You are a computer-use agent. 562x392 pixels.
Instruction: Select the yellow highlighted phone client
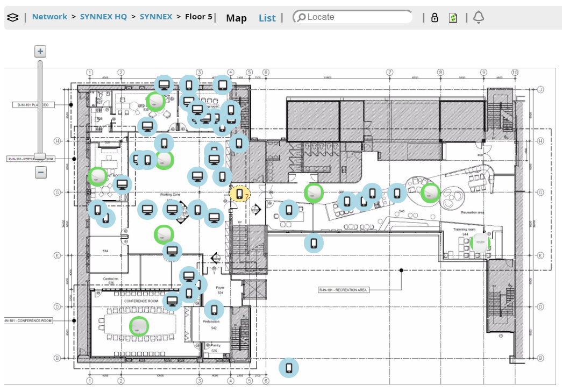point(240,194)
